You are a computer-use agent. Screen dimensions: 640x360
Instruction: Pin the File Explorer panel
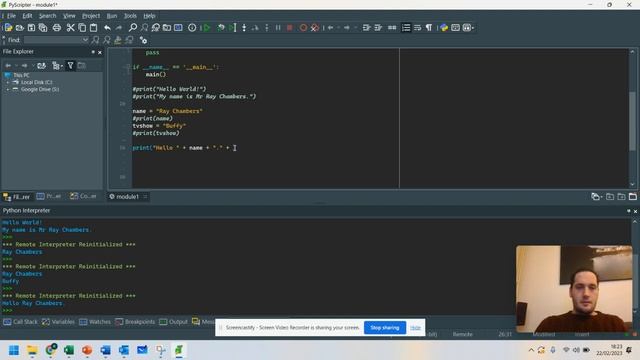(93, 52)
